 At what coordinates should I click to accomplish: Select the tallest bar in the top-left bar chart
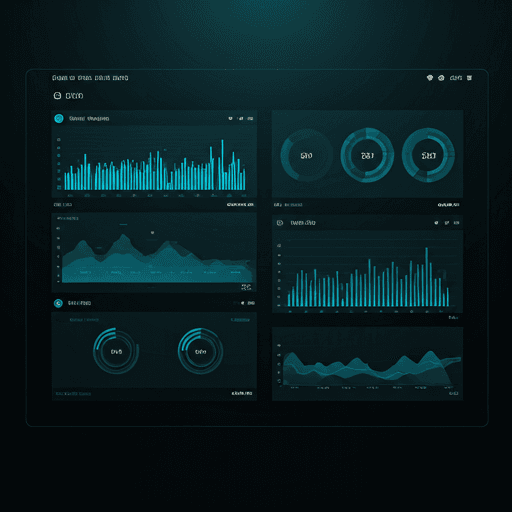pyautogui.click(x=222, y=165)
